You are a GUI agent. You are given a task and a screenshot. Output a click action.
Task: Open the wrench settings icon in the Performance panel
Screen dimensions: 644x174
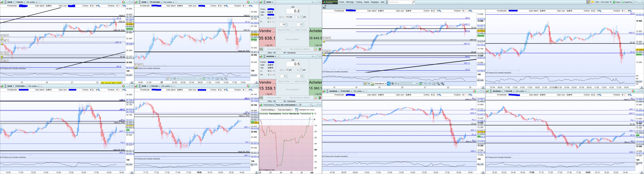[x=300, y=105]
